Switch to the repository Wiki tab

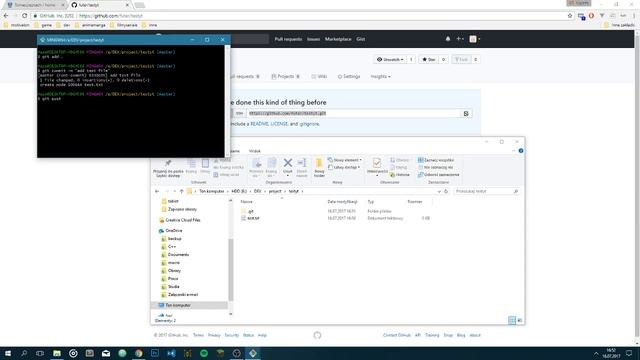pos(319,76)
